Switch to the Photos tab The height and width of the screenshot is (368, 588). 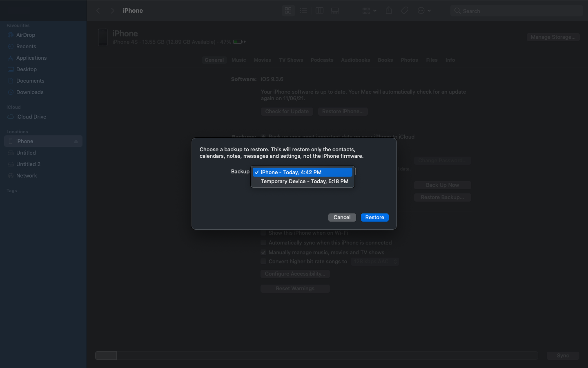click(410, 60)
